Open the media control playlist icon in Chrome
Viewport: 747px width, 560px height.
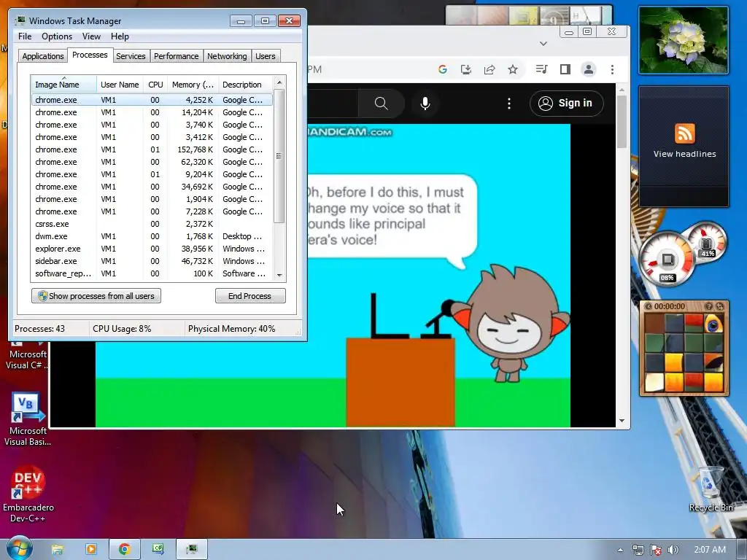pos(541,69)
